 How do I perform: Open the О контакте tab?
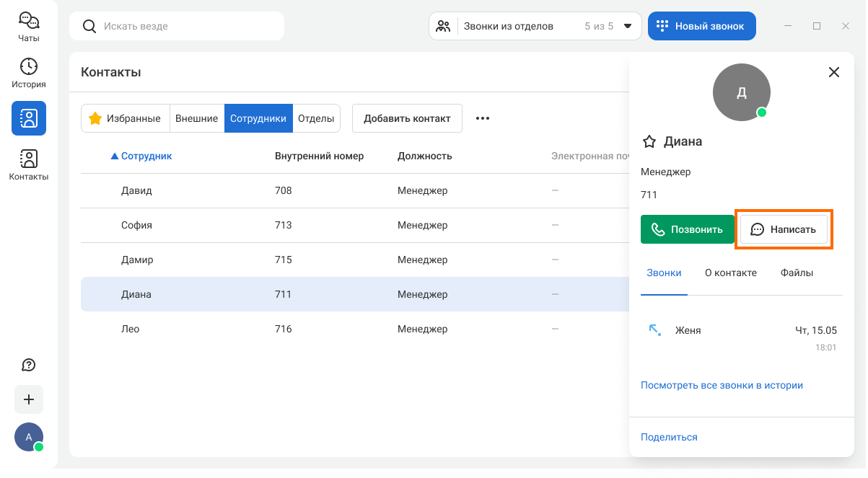[x=730, y=273]
